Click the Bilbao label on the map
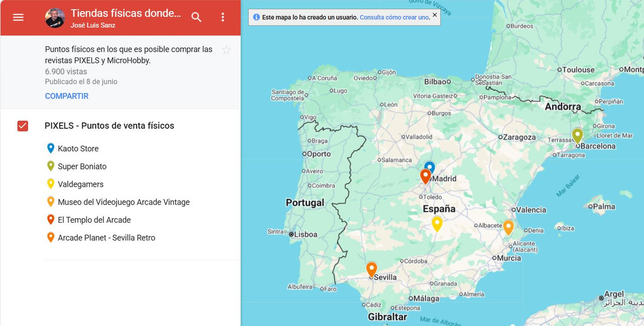 click(435, 81)
